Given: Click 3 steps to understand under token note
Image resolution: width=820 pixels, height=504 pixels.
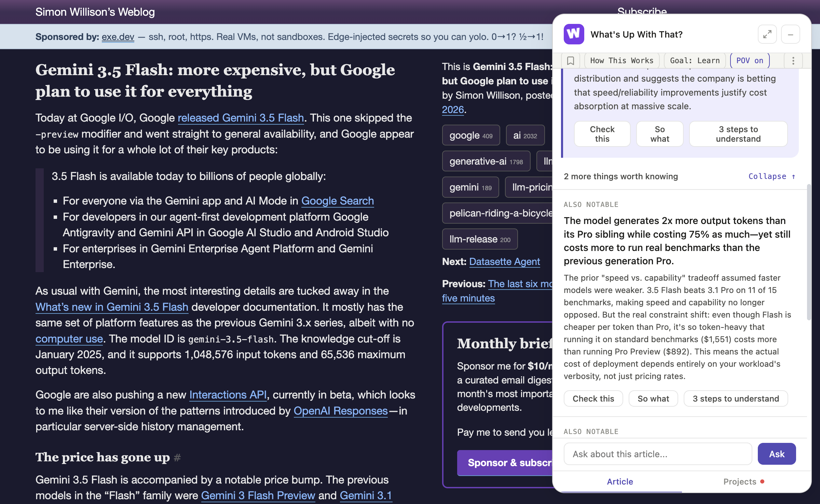Looking at the screenshot, I should pyautogui.click(x=736, y=398).
